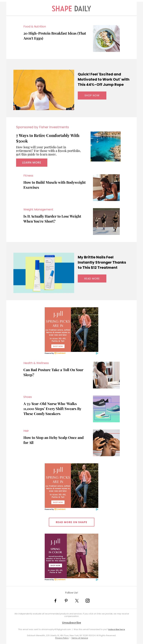Click AdChoices icon on berry J.Jill ad
This screenshot has width=143, height=644.
click(x=97, y=579)
